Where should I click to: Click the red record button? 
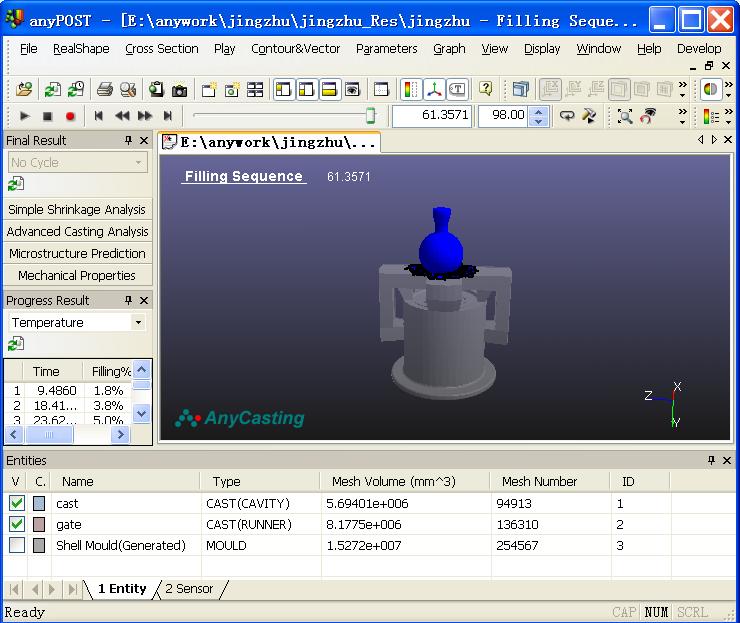[x=70, y=116]
